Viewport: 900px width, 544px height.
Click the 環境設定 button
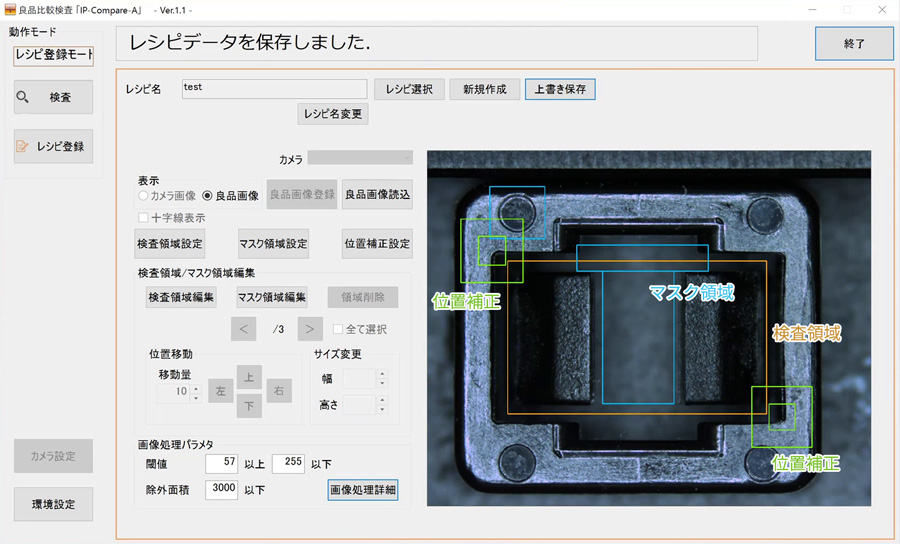tap(53, 504)
